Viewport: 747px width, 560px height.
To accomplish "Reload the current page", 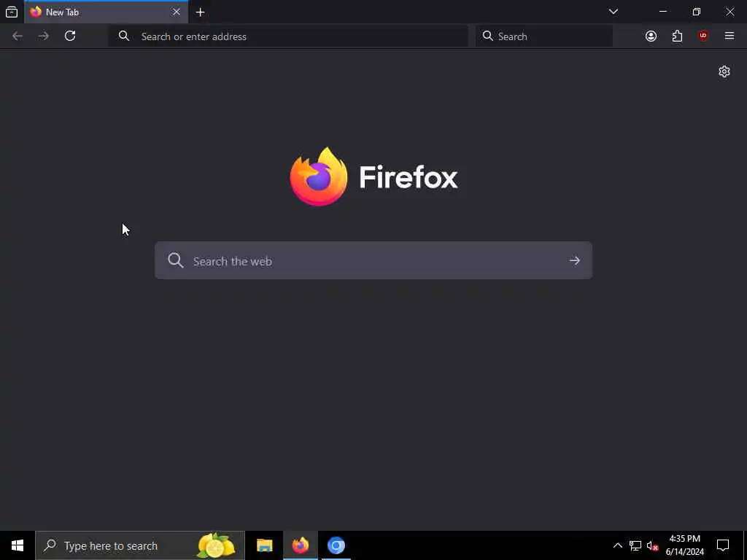I will [70, 36].
